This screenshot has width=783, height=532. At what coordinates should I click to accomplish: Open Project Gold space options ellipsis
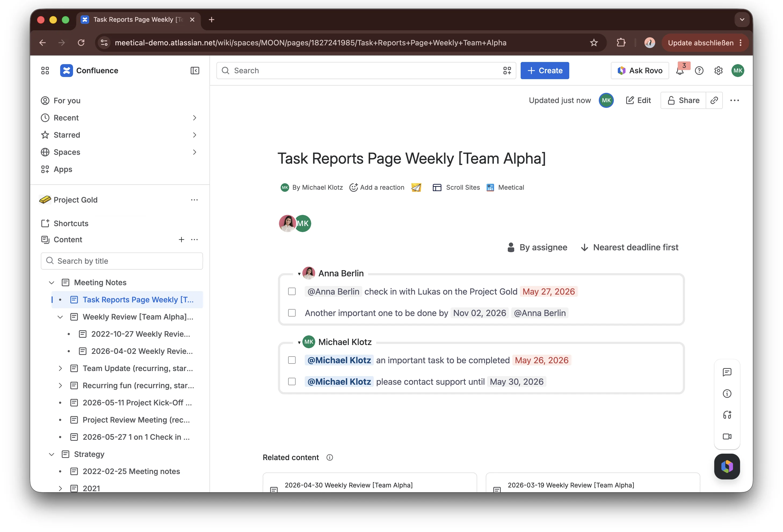click(194, 200)
